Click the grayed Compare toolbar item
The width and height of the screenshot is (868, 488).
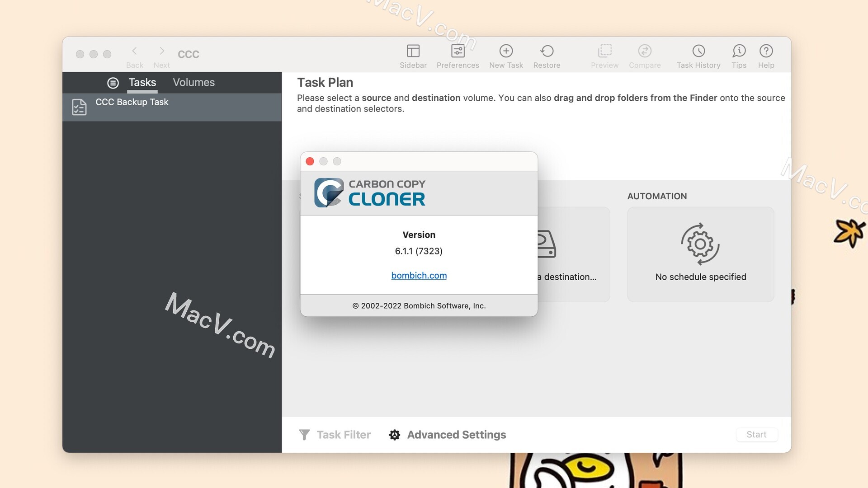coord(645,54)
